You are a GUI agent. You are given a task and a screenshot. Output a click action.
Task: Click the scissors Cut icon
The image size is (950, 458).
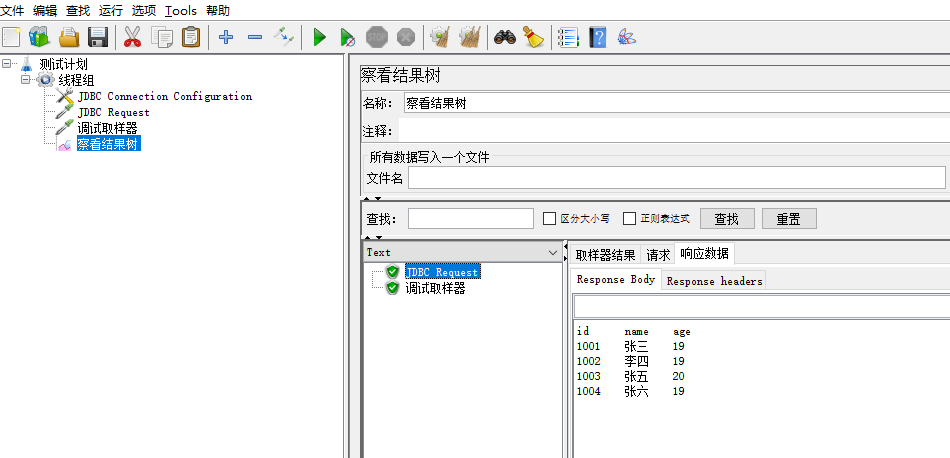coord(132,38)
